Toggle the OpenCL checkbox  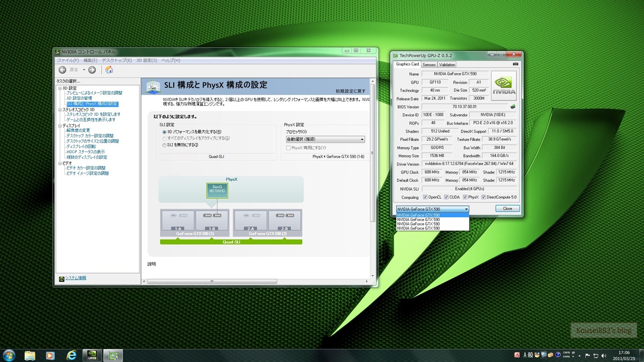click(425, 197)
